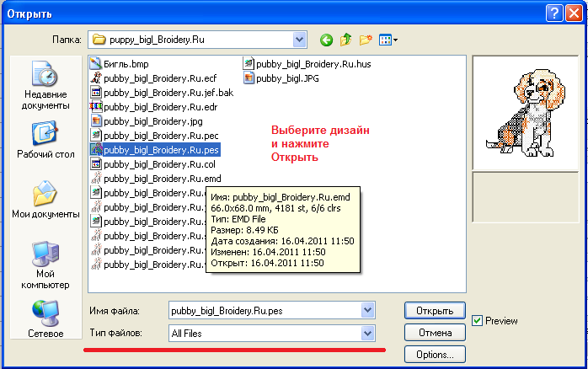Open the view menu icon
Viewport: 588px width, 369px height.
(x=388, y=40)
